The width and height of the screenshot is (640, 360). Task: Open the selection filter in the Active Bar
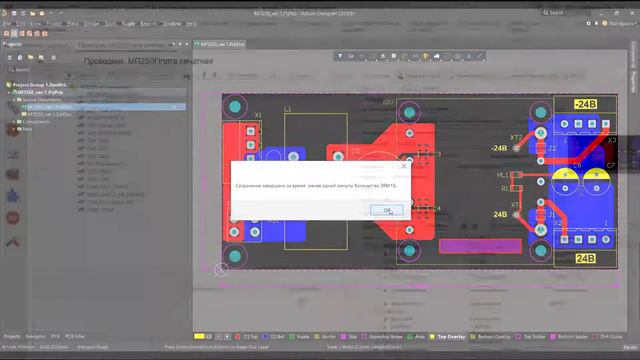(x=340, y=56)
